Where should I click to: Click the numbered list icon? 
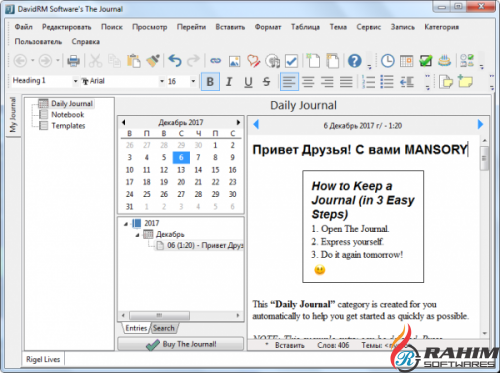368,81
